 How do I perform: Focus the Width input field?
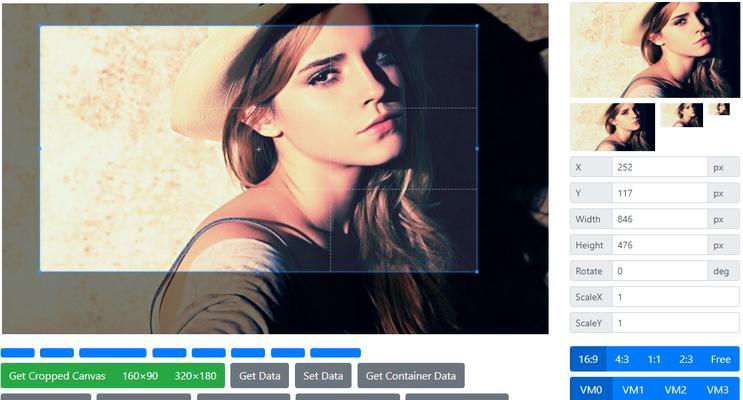click(660, 219)
